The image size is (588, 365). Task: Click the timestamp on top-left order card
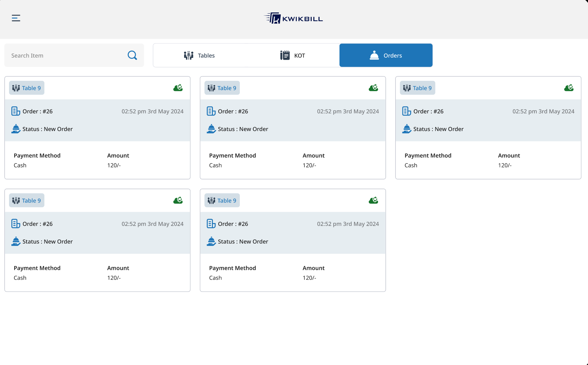pos(153,112)
